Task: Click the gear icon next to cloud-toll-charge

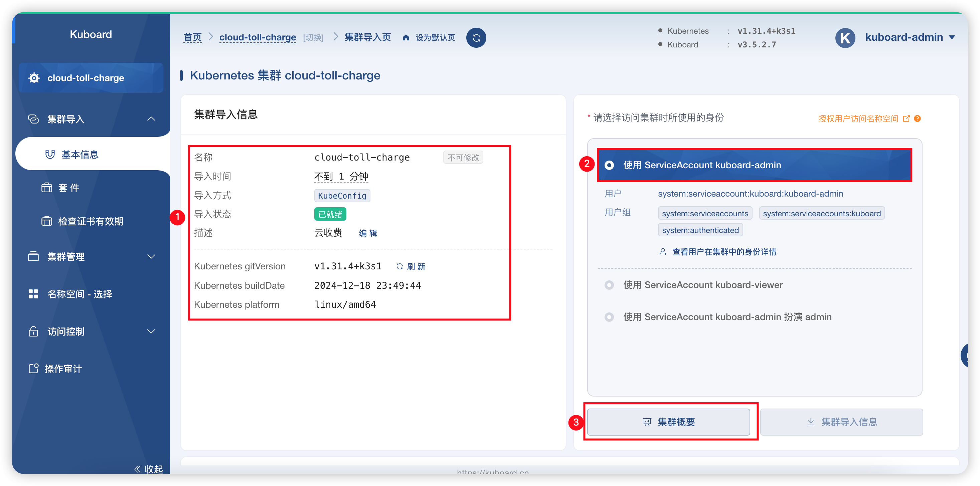Action: pos(34,78)
